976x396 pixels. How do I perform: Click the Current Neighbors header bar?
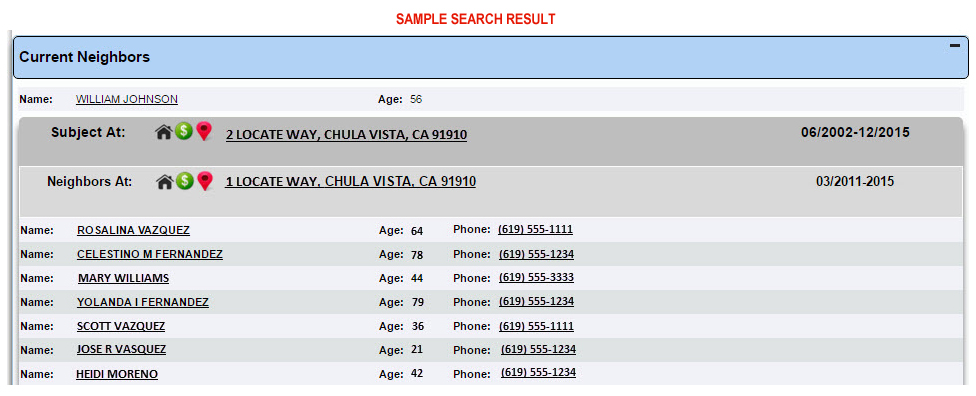click(490, 57)
